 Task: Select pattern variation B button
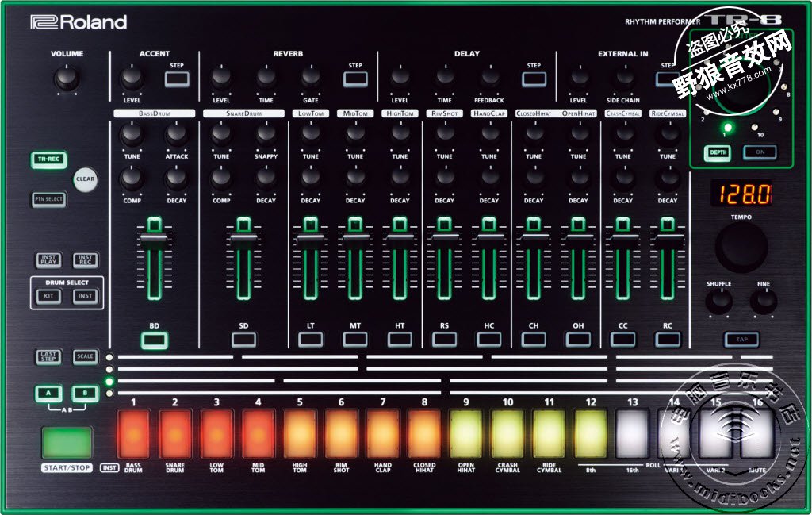point(85,394)
